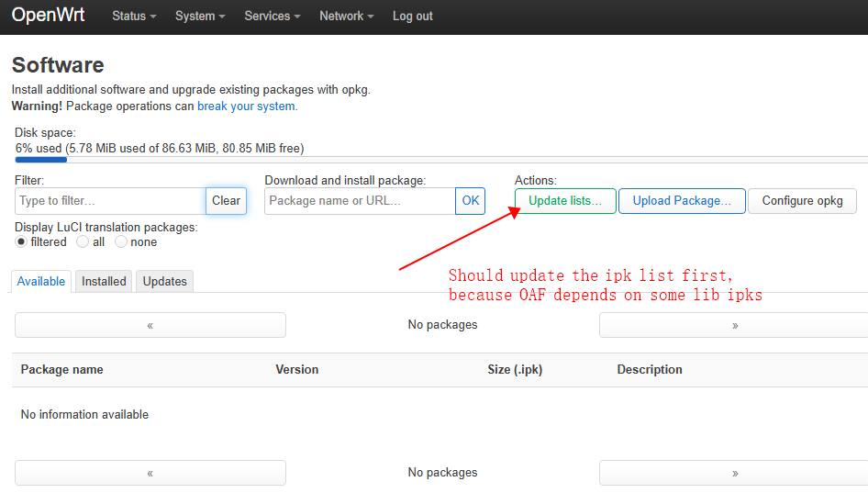The height and width of the screenshot is (493, 868).
Task: Select the 'all' translation radio option
Action: (x=83, y=242)
